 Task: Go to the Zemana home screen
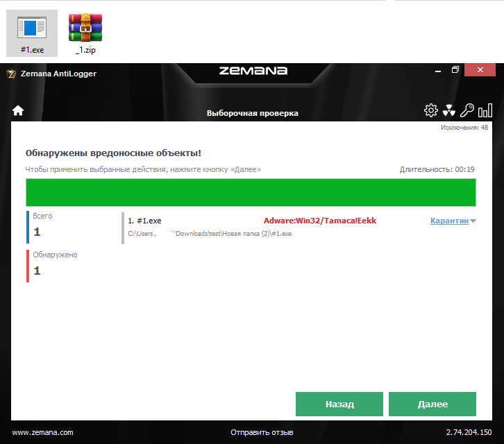tap(18, 110)
